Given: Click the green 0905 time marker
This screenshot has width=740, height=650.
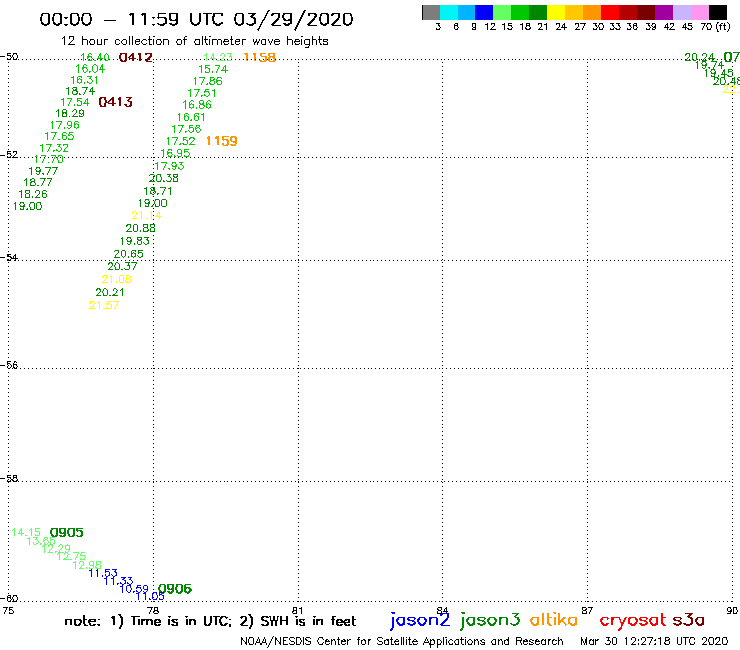Looking at the screenshot, I should point(67,532).
